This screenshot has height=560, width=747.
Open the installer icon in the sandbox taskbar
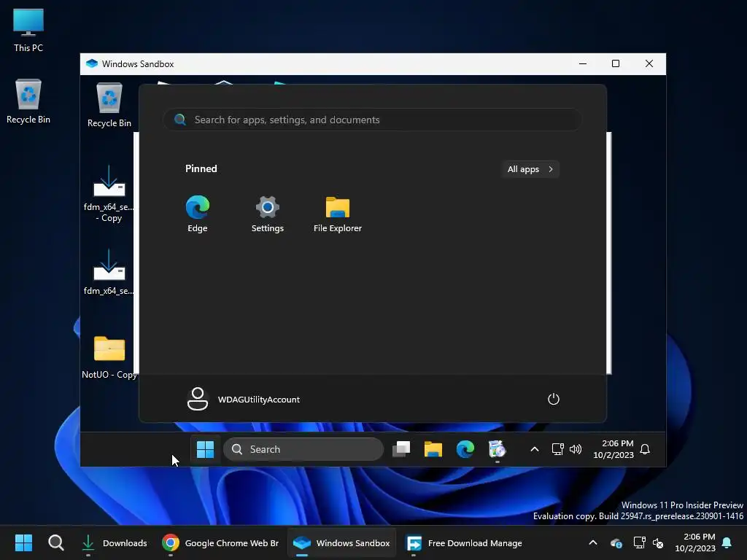497,449
